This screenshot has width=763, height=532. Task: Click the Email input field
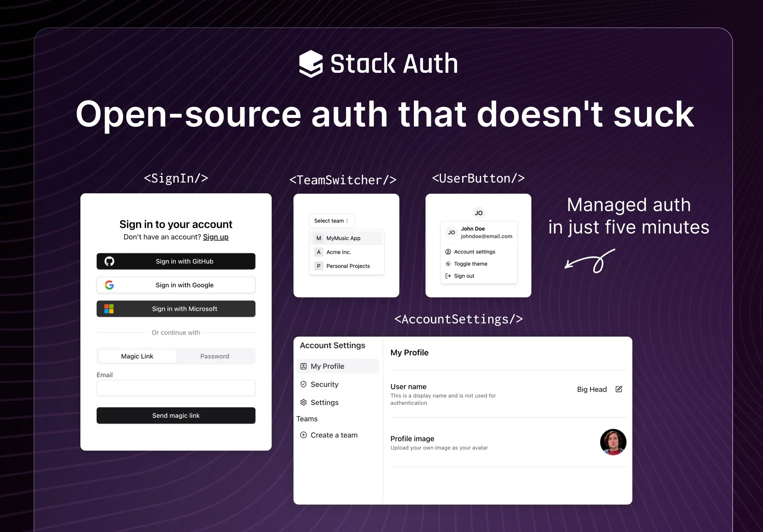tap(176, 388)
